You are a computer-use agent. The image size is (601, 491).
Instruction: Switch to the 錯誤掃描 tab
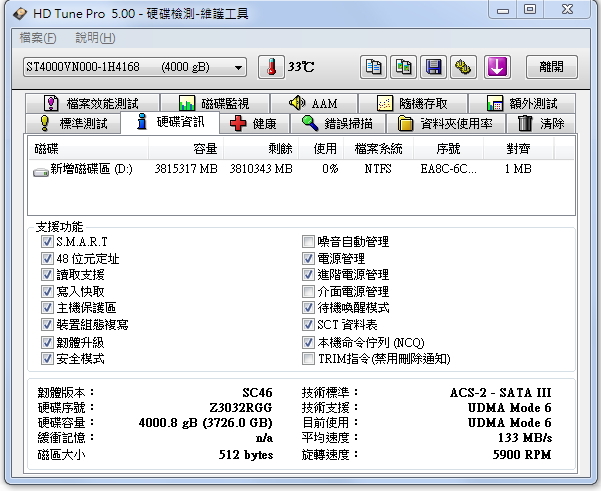338,124
